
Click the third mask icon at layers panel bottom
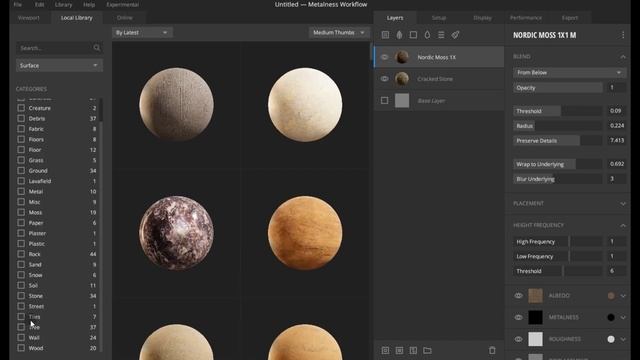coord(413,350)
